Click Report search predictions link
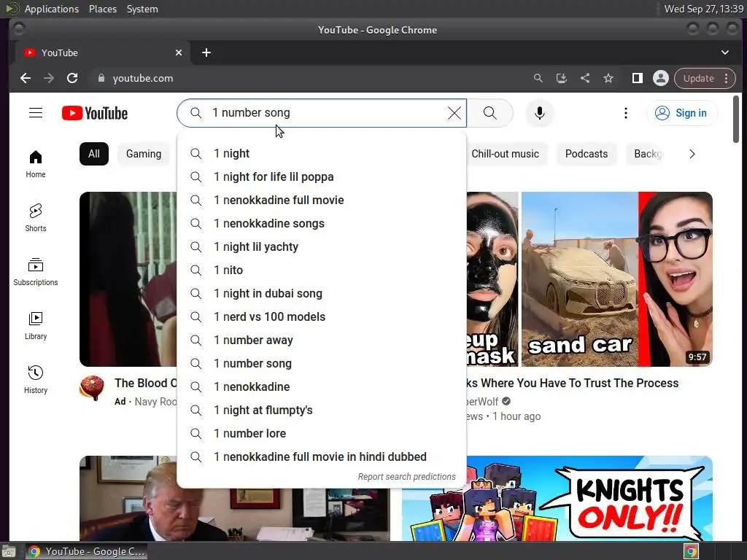Image resolution: width=747 pixels, height=560 pixels. [406, 477]
